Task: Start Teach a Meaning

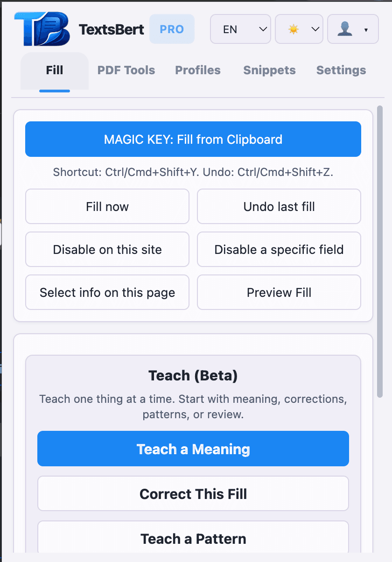Action: (193, 449)
